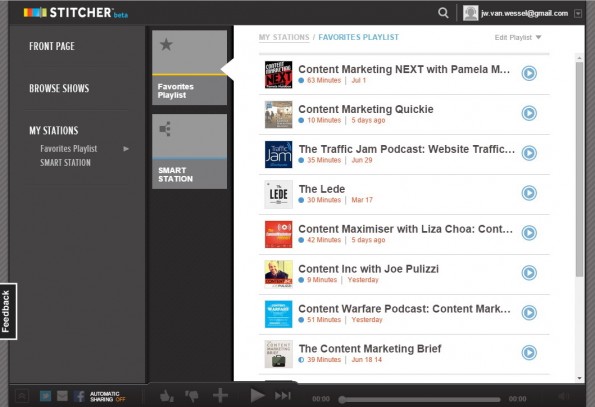Open the search magnifier icon

click(x=443, y=13)
